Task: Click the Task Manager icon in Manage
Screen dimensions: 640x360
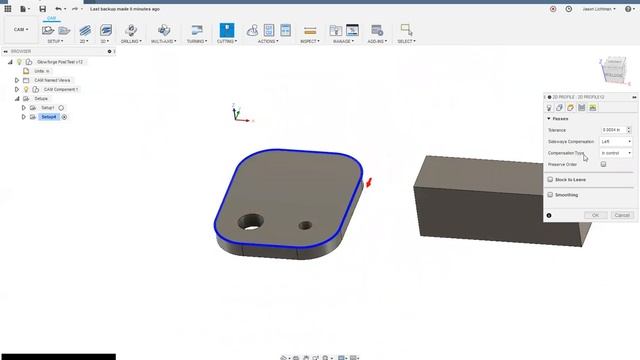Action: tap(352, 30)
